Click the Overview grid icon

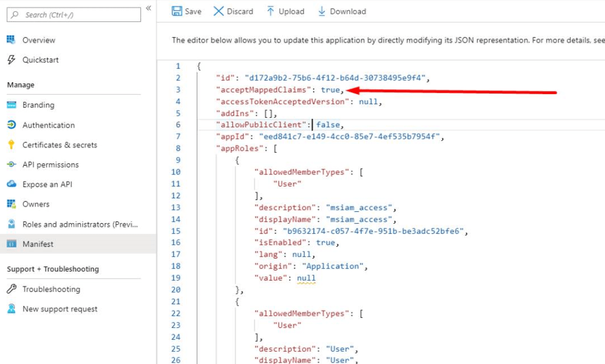(11, 40)
